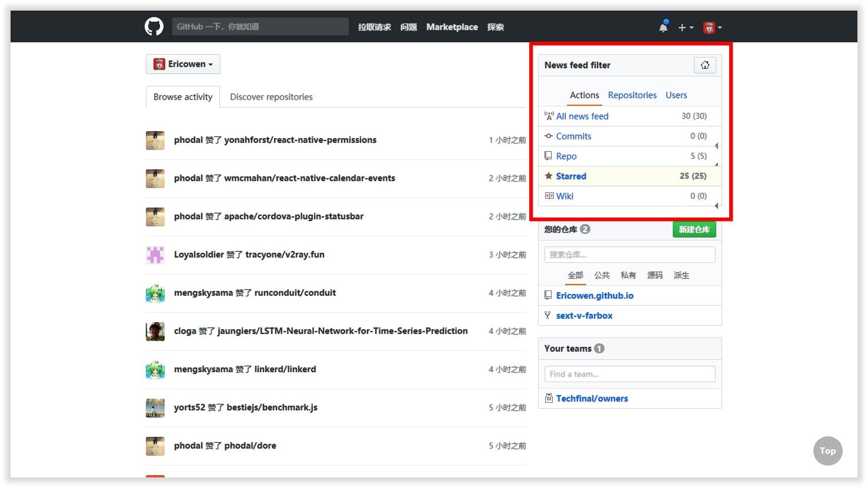Expand the plus create-new dropdown
Screen dimensions: 868x488
point(685,28)
